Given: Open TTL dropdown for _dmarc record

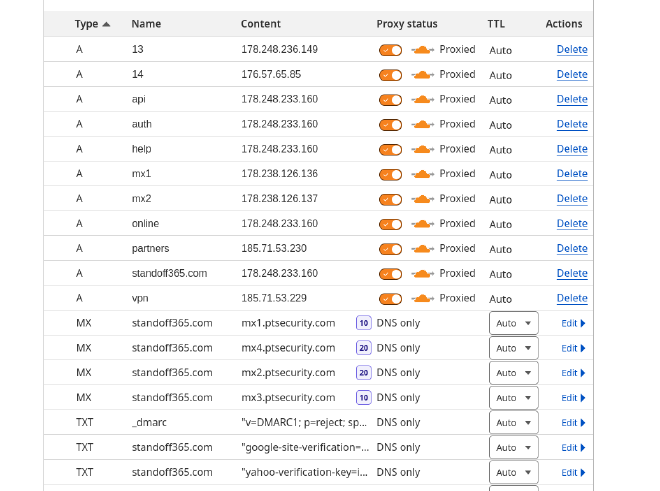Looking at the screenshot, I should [x=514, y=422].
